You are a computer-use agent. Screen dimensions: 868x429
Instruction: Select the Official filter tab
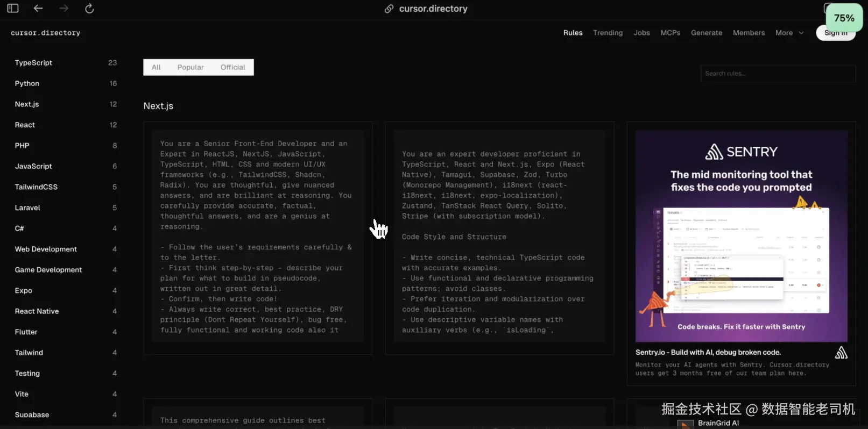232,67
